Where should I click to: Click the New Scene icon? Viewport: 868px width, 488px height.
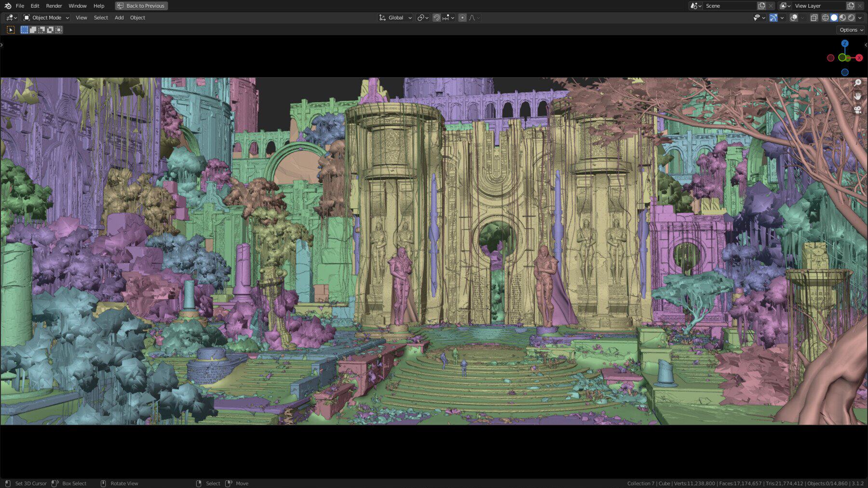[762, 6]
